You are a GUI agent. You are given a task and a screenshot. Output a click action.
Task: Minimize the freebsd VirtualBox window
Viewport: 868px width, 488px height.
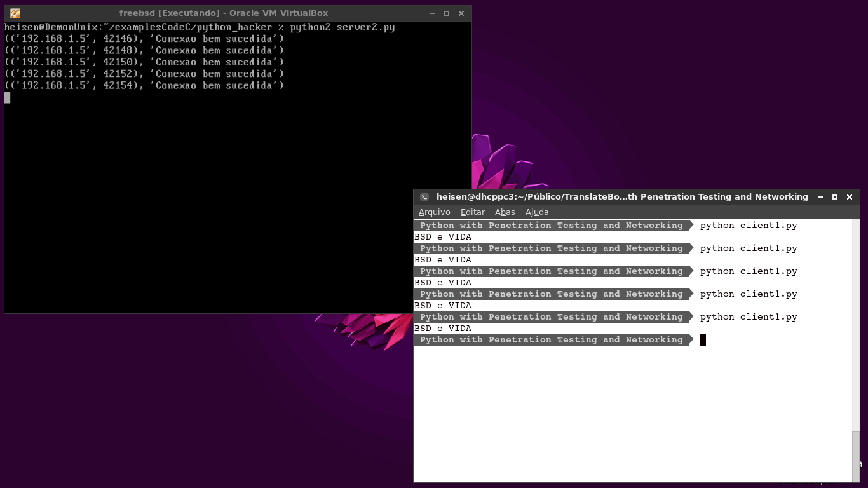click(432, 13)
